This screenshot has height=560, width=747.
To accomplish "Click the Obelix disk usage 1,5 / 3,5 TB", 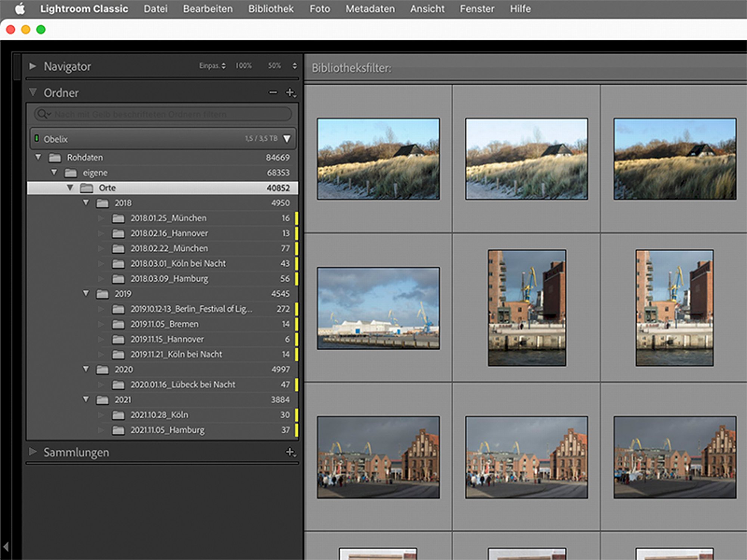I will pos(261,139).
